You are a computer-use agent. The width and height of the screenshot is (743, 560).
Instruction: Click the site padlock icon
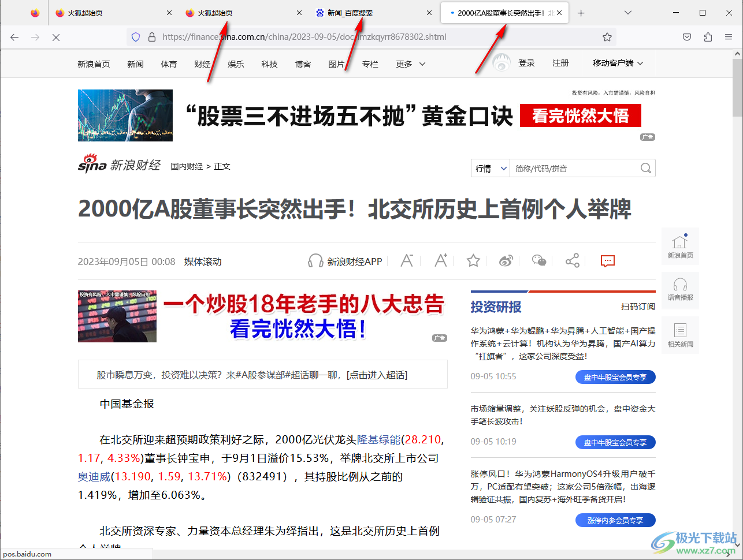tap(152, 37)
